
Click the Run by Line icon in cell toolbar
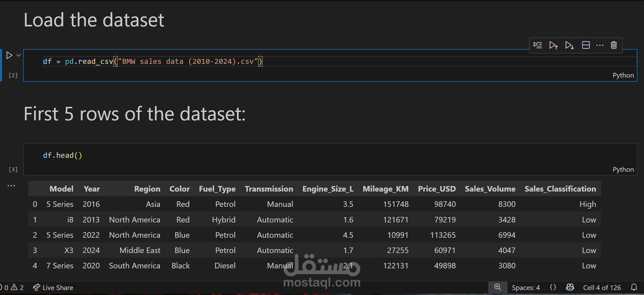point(538,45)
